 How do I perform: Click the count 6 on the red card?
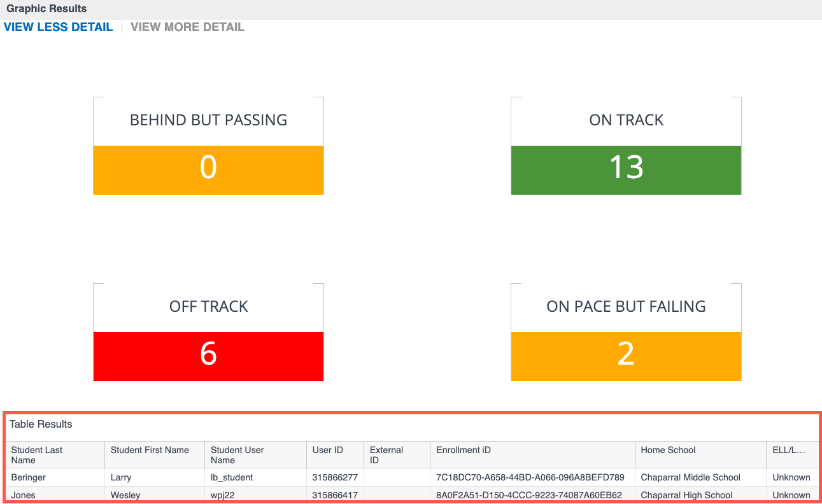click(208, 356)
